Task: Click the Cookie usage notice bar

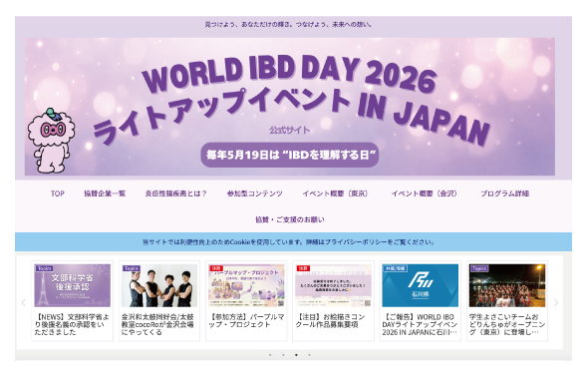Action: point(293,242)
